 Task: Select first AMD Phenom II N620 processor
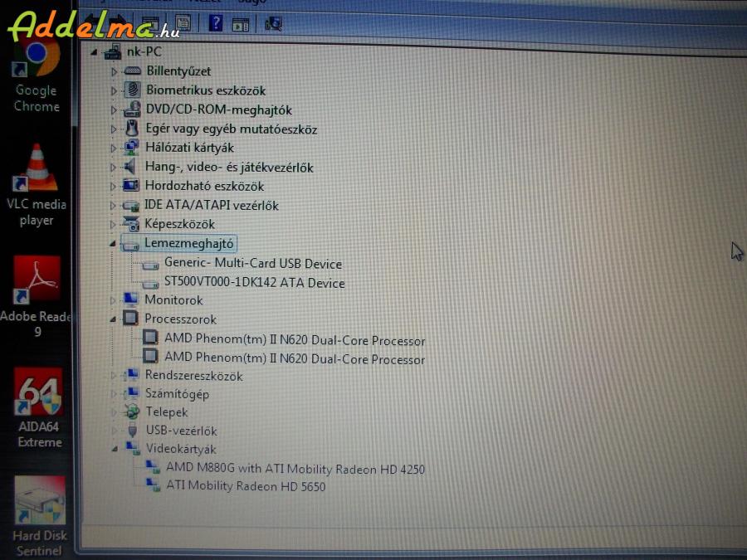point(294,340)
